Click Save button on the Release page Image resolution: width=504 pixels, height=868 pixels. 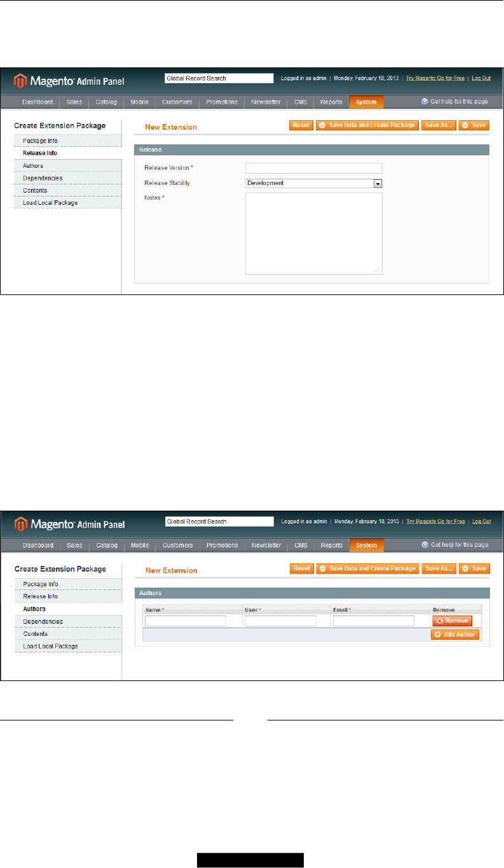pyautogui.click(x=474, y=125)
